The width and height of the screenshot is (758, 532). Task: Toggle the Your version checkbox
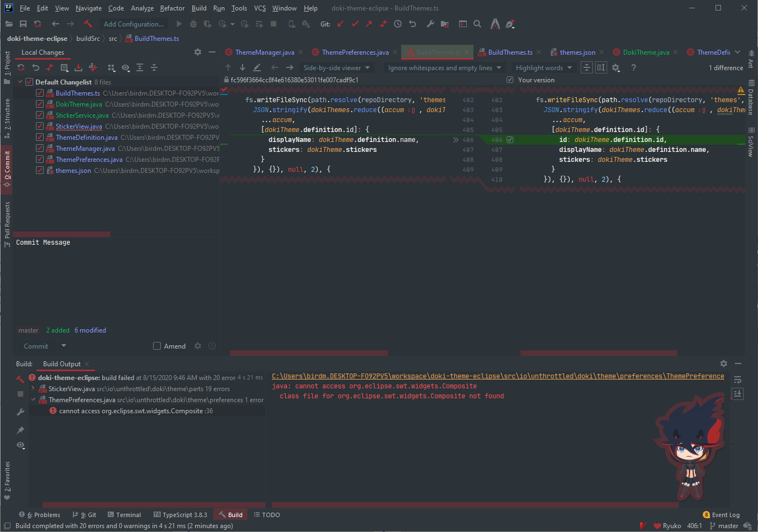click(x=509, y=80)
